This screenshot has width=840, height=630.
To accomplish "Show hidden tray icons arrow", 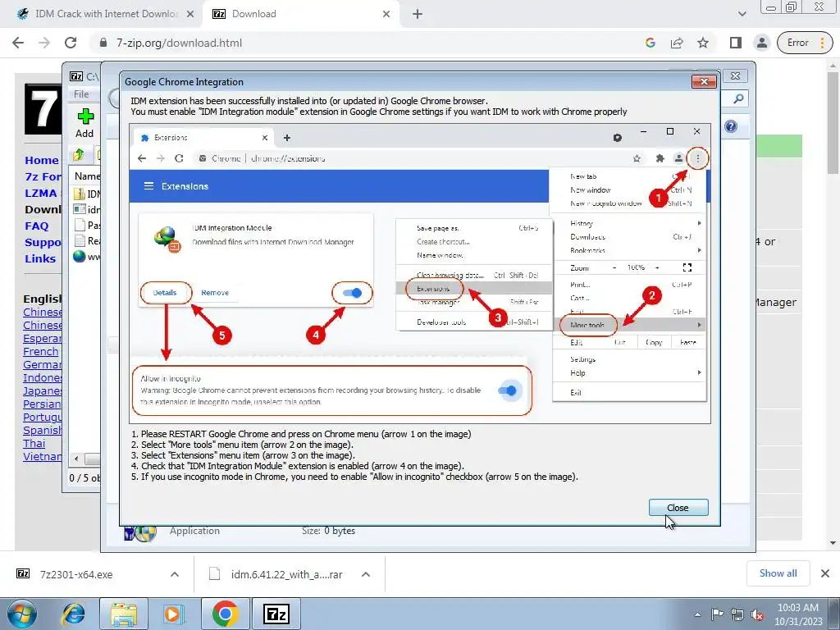I will 697,614.
